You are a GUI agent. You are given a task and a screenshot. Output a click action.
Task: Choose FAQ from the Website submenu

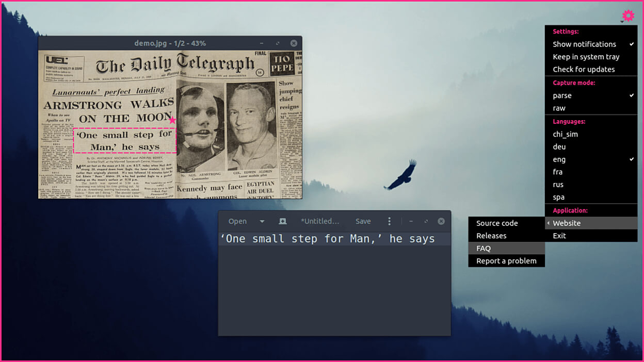coord(507,248)
